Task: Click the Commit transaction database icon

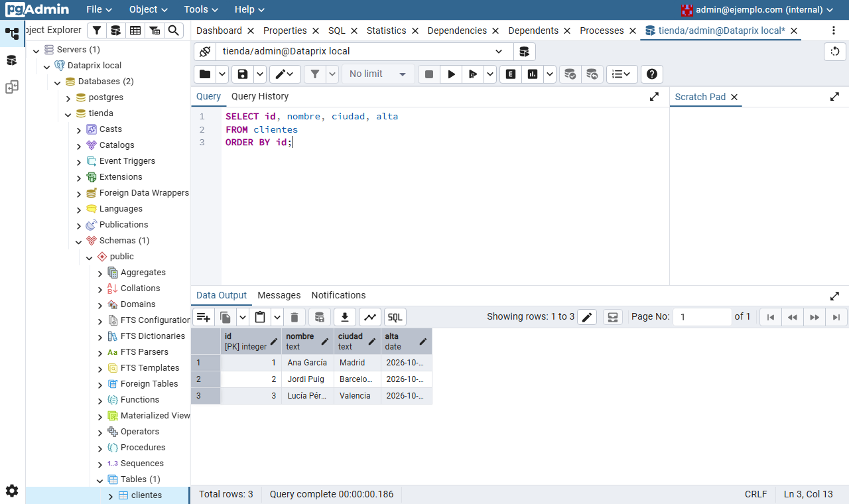Action: pyautogui.click(x=570, y=74)
